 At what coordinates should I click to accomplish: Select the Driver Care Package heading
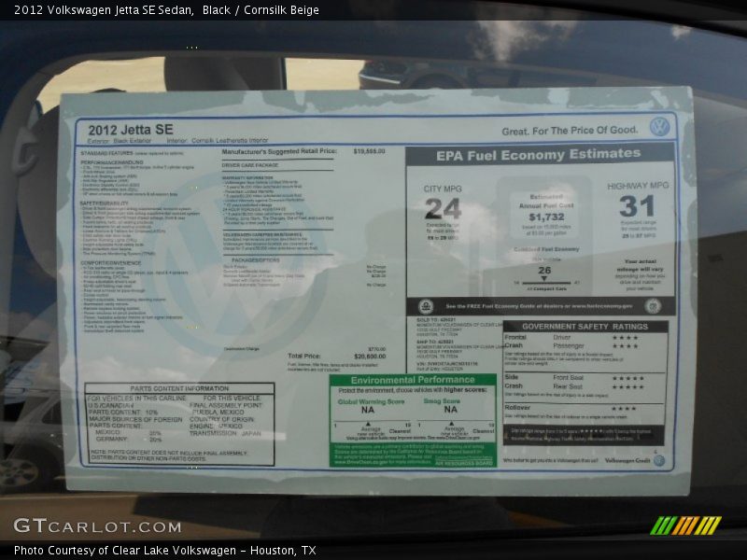coord(248,163)
